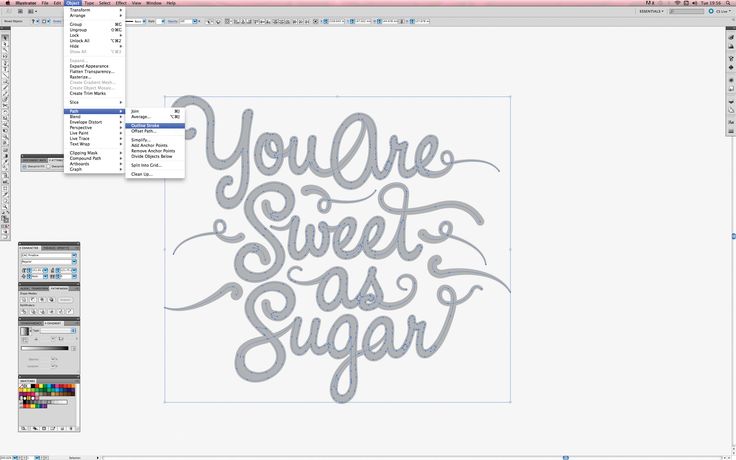Image resolution: width=736 pixels, height=460 pixels.
Task: Click the gradient fill thumbnail in Gradient panel
Action: (24, 331)
